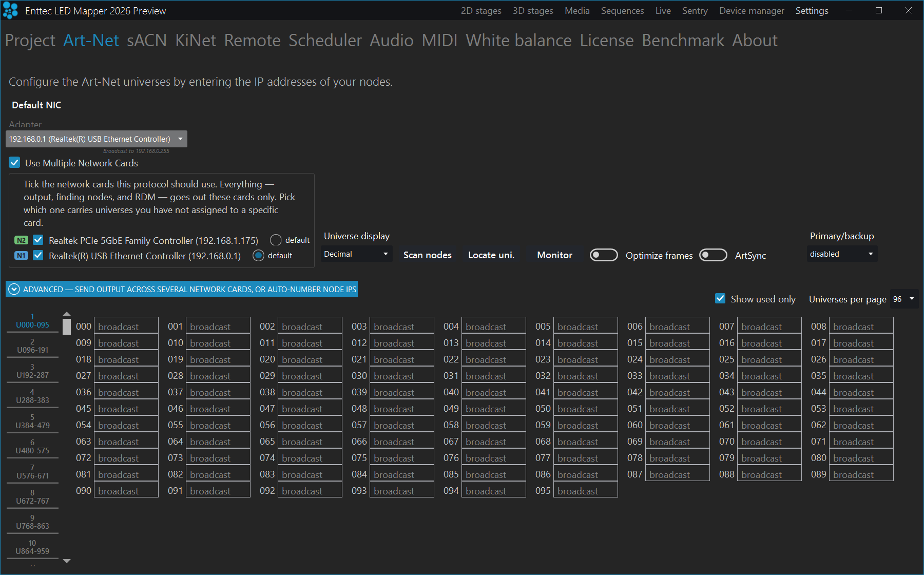This screenshot has height=575, width=924.
Task: Open the Universe display Decimal dropdown
Action: (356, 254)
